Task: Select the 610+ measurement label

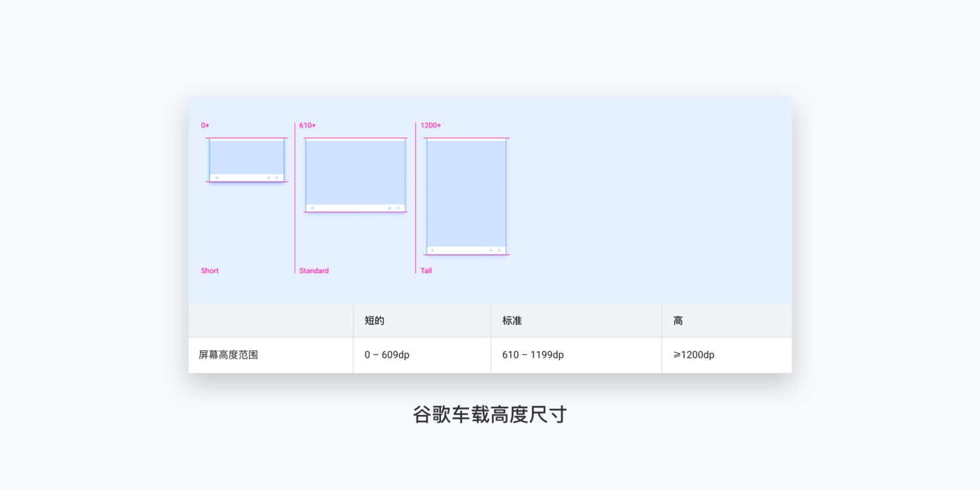Action: click(307, 125)
